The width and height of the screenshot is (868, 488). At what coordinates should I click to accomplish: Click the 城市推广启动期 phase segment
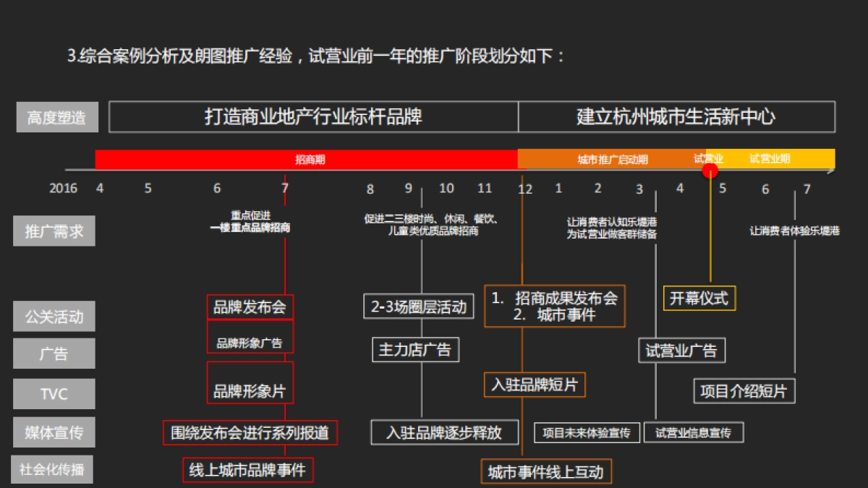(x=611, y=158)
